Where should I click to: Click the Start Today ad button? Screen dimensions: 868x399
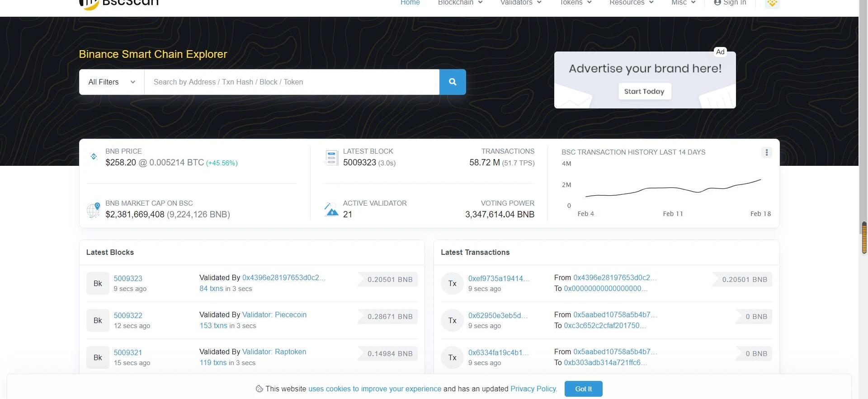[x=644, y=91]
